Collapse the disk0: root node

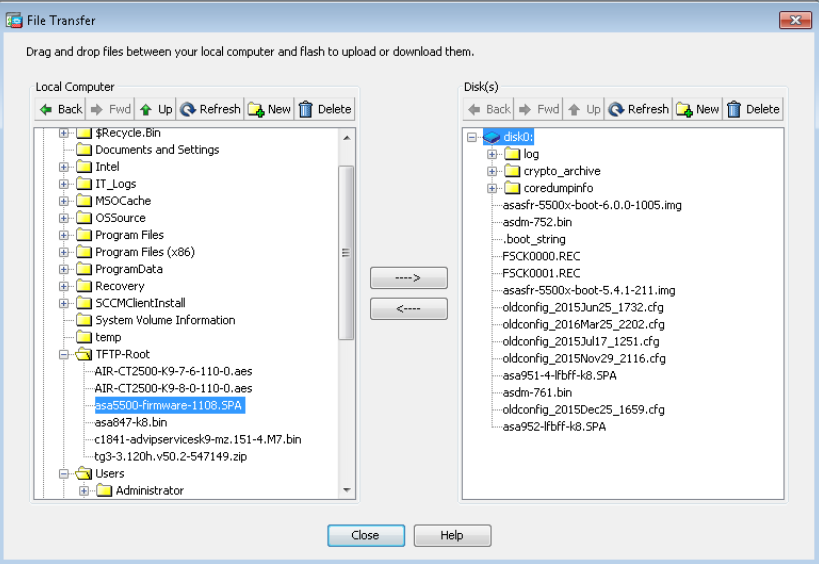click(472, 137)
